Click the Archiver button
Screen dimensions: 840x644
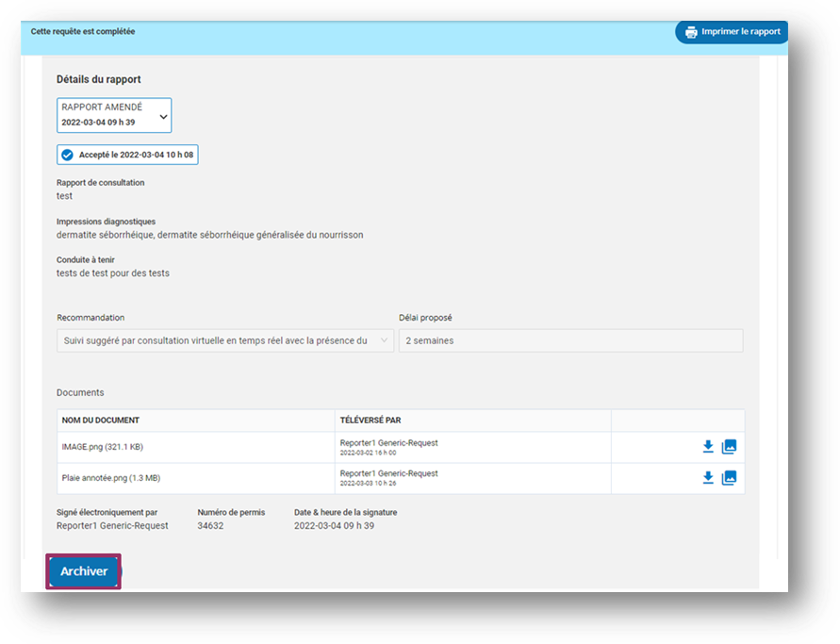[84, 571]
